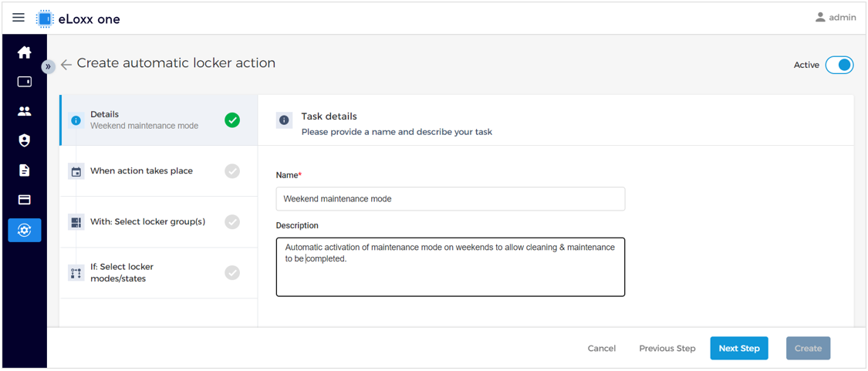Click the Name* label
Image resolution: width=868 pixels, height=371 pixels.
289,175
